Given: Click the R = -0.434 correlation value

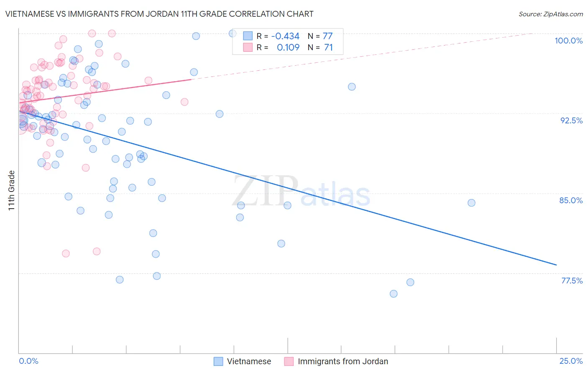Looking at the screenshot, I should [278, 36].
